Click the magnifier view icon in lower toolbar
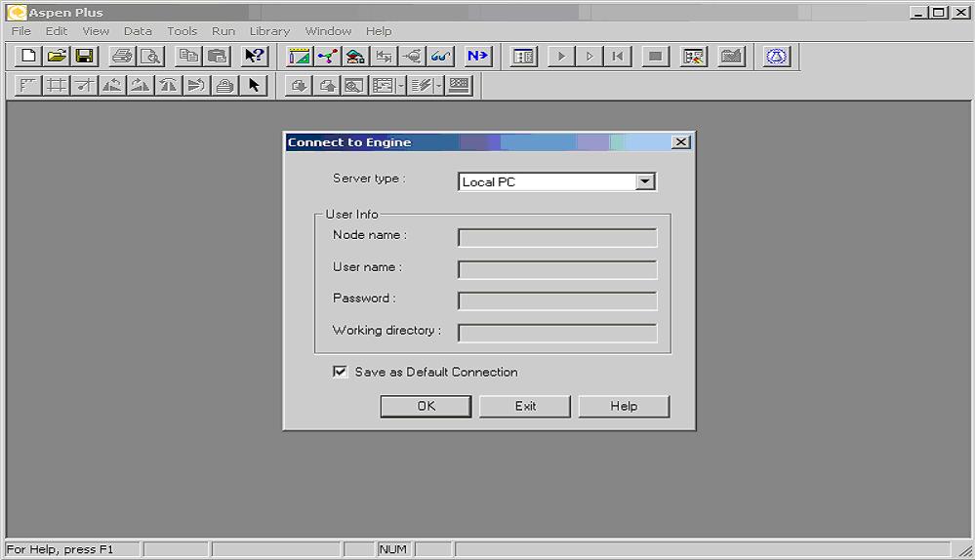975x560 pixels. (354, 85)
